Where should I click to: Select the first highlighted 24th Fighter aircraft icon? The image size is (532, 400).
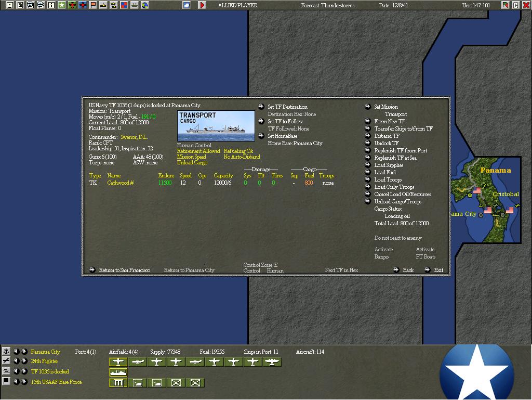118,363
